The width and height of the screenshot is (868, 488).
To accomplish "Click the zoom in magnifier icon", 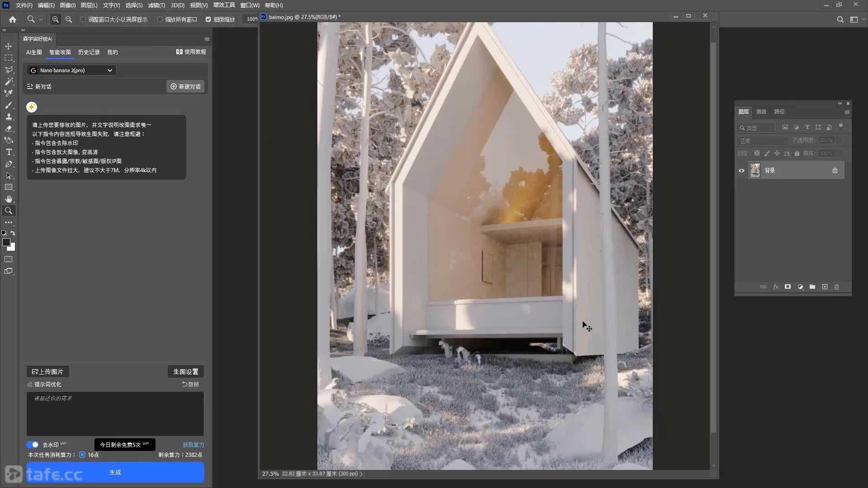I will (55, 19).
